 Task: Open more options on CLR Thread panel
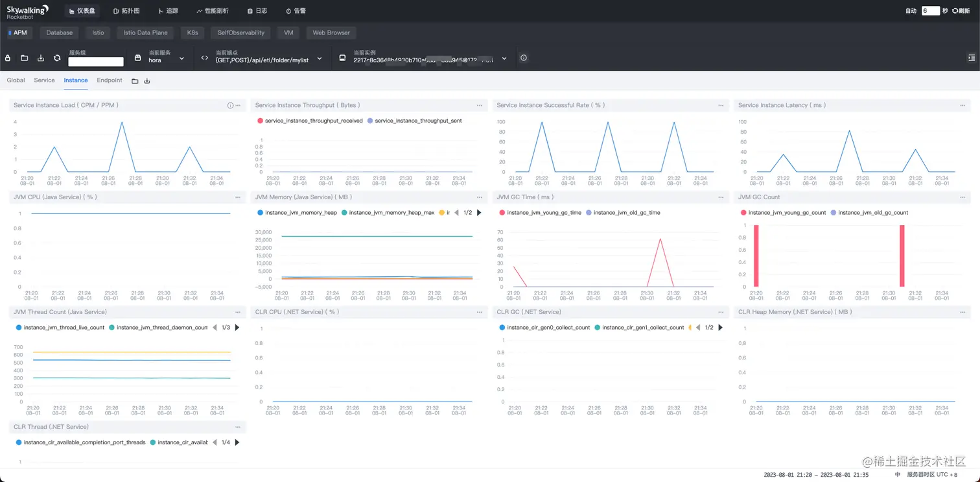tap(238, 427)
